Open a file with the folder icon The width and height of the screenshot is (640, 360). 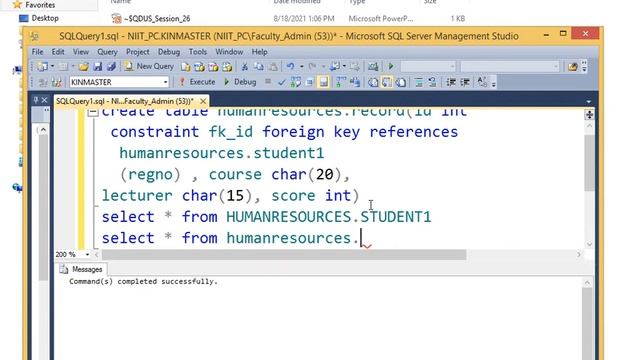[x=84, y=67]
